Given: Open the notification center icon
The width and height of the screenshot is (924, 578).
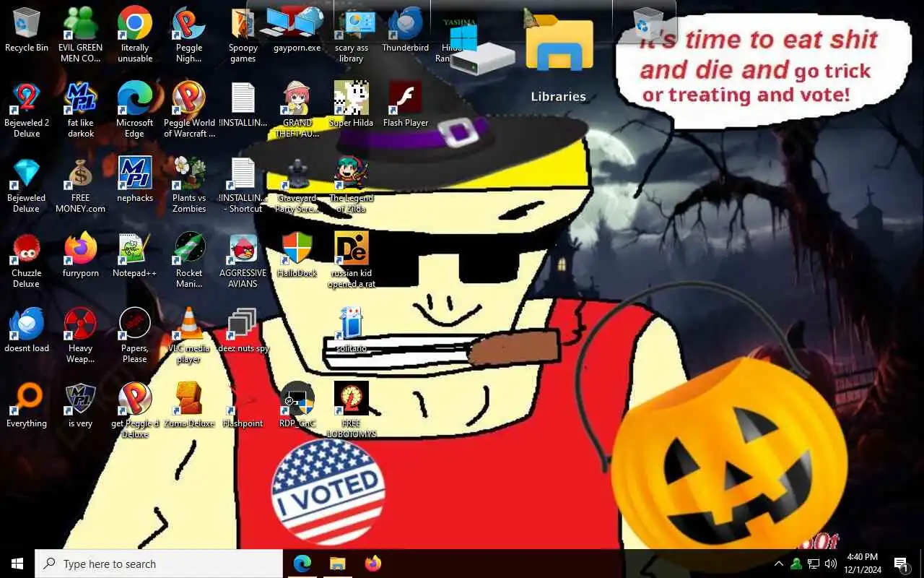Looking at the screenshot, I should [x=902, y=564].
